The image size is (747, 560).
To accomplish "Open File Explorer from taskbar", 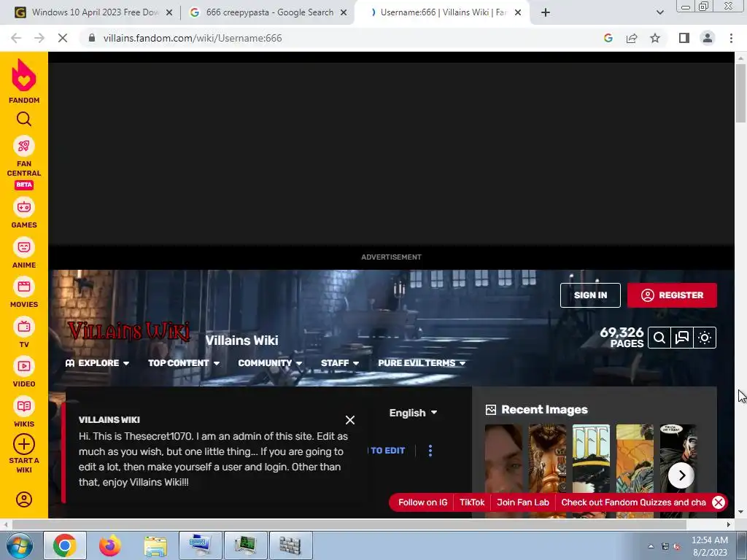I will [x=155, y=545].
